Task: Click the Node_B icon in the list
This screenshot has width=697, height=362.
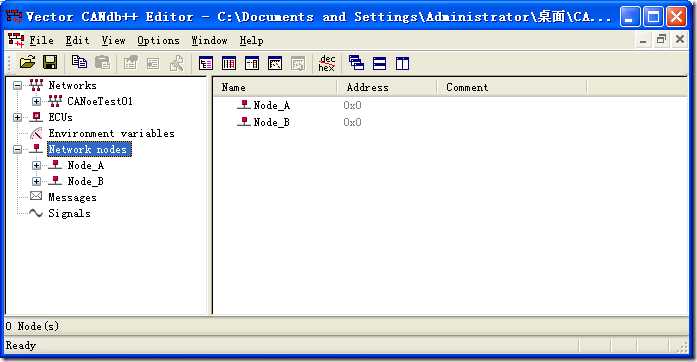Action: click(244, 122)
